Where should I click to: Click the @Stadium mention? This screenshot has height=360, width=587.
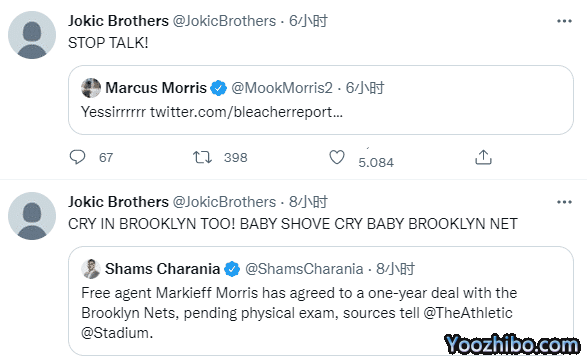click(115, 333)
